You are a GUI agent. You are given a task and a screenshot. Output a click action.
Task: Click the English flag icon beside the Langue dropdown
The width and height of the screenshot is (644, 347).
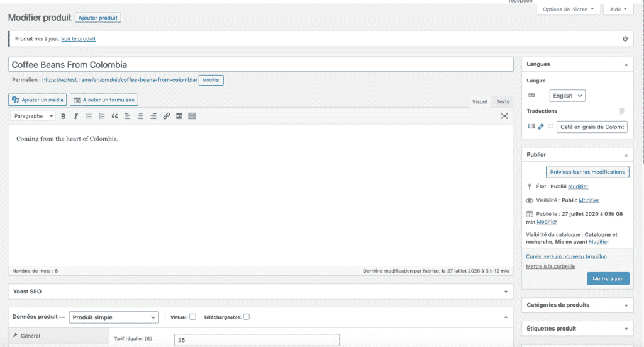pyautogui.click(x=531, y=95)
